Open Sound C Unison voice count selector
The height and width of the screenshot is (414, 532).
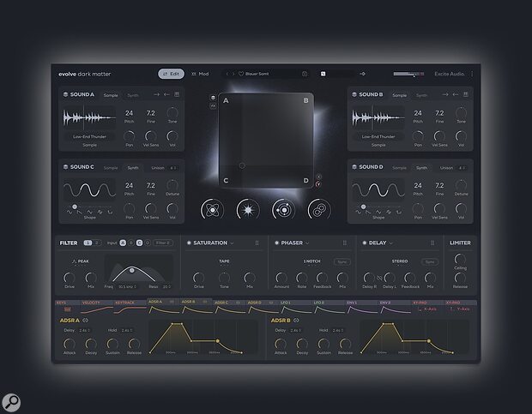[172, 168]
